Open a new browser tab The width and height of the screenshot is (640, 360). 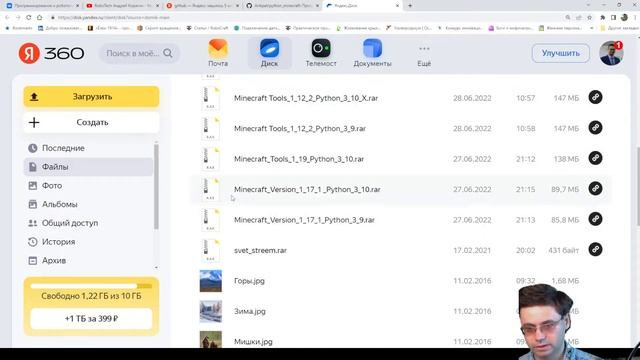point(410,6)
